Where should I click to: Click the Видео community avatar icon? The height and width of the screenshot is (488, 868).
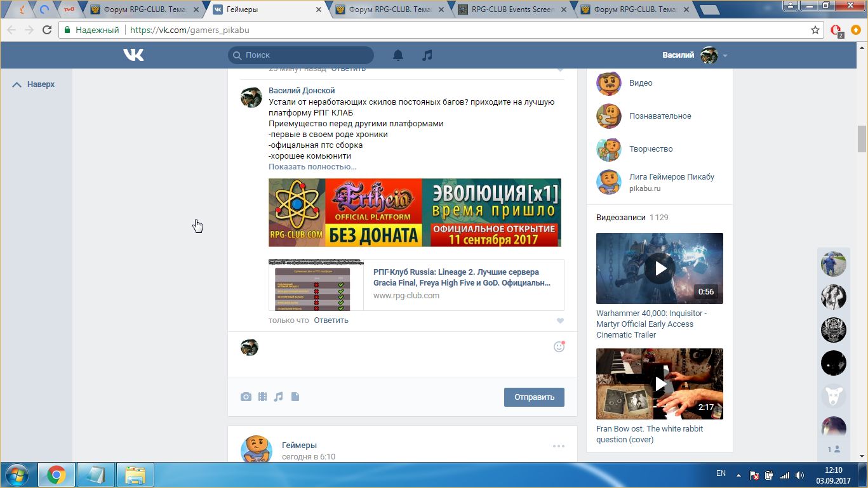click(609, 83)
